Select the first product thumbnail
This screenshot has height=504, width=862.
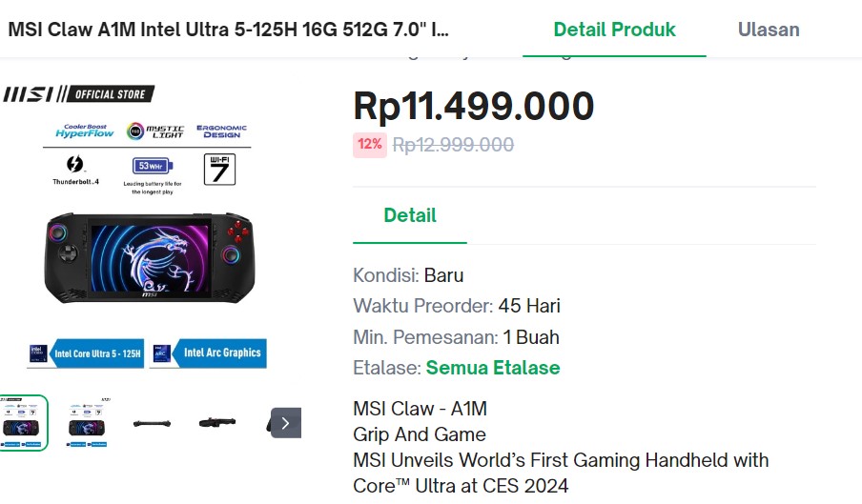24,422
